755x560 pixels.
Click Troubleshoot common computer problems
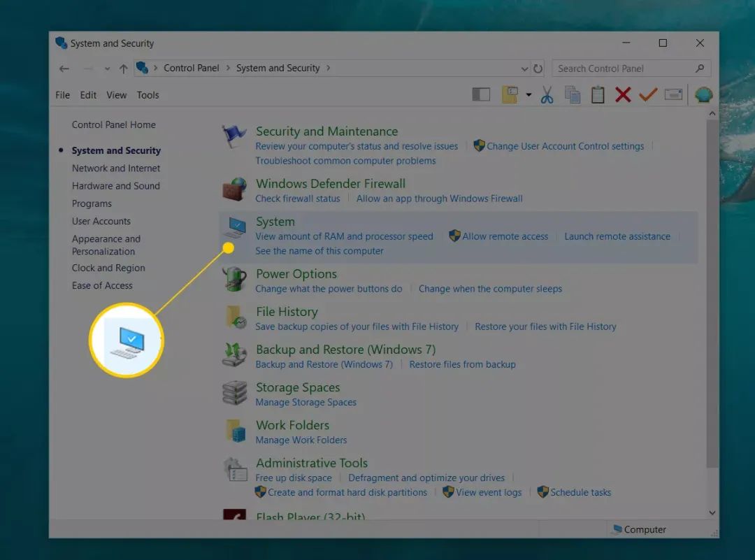pyautogui.click(x=345, y=161)
